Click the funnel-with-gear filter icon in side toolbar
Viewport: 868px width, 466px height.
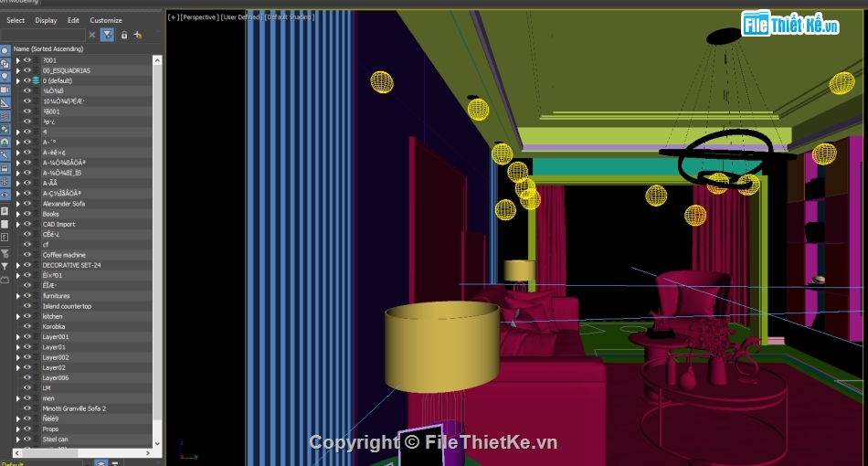5,253
